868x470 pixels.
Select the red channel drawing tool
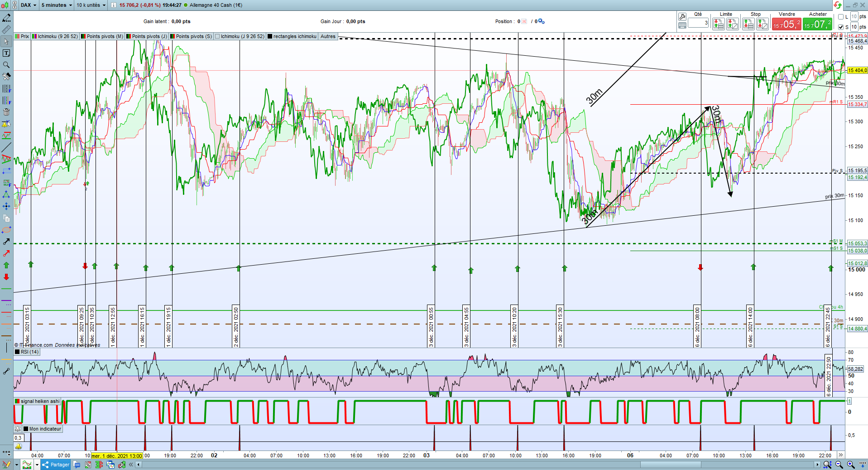coord(6,159)
